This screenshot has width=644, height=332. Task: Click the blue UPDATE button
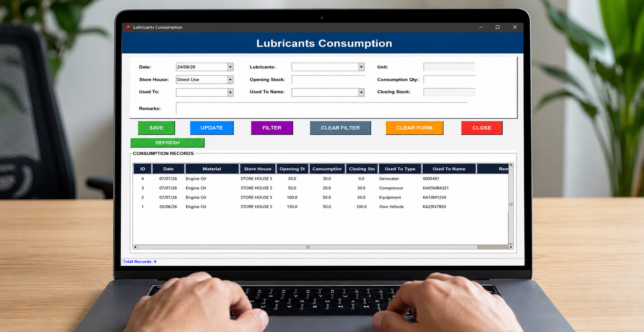pyautogui.click(x=212, y=128)
